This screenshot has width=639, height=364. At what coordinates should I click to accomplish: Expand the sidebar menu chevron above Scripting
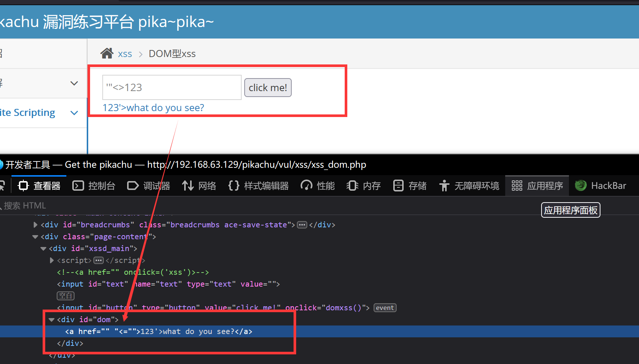(x=74, y=83)
